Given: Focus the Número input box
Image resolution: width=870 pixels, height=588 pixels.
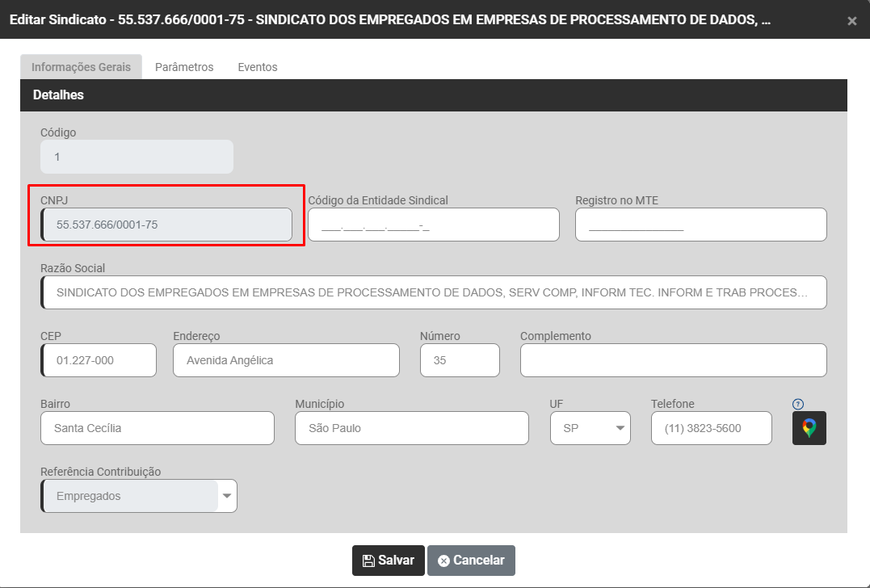Looking at the screenshot, I should (x=460, y=360).
